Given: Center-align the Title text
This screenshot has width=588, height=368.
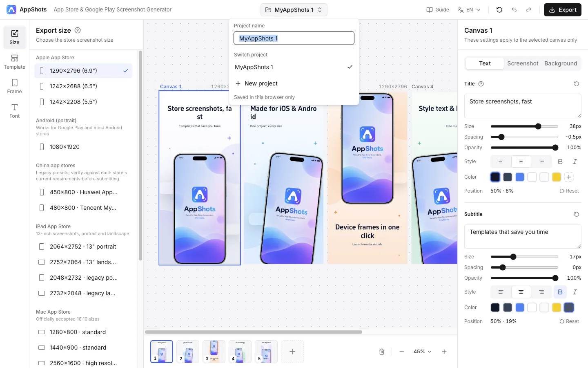Looking at the screenshot, I should click(521, 162).
